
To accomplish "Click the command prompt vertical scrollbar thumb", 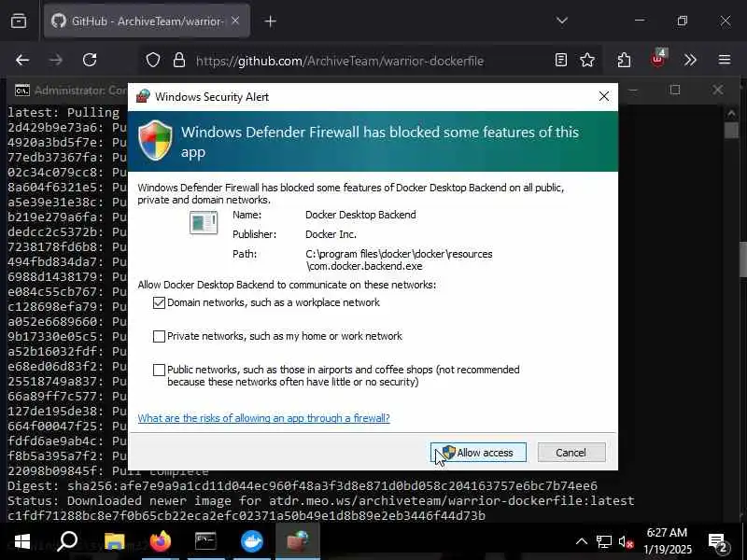I will [x=731, y=130].
